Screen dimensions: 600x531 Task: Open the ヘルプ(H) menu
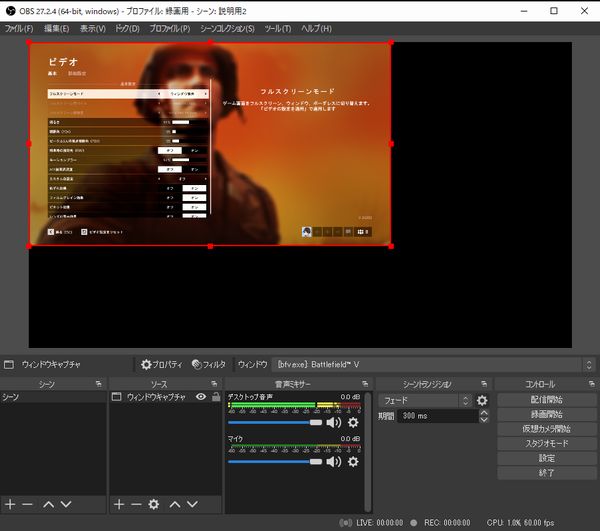316,29
